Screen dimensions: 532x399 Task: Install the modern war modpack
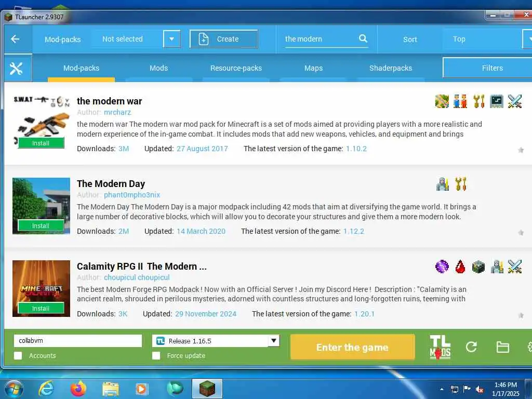tap(41, 143)
